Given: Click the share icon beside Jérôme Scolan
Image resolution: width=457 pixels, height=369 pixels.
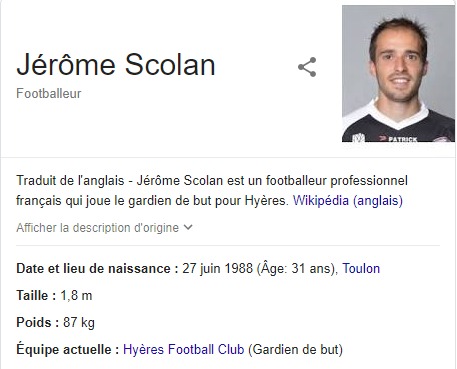Looking at the screenshot, I should coord(307,67).
